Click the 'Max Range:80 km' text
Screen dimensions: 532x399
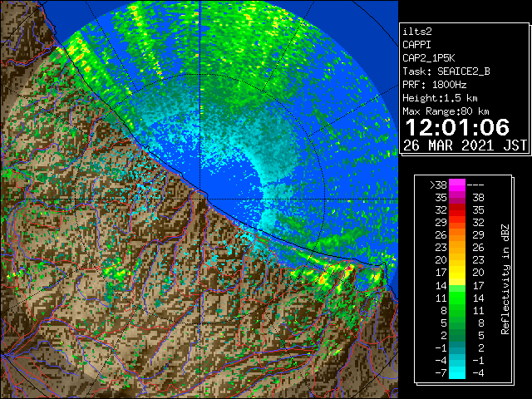pos(446,111)
